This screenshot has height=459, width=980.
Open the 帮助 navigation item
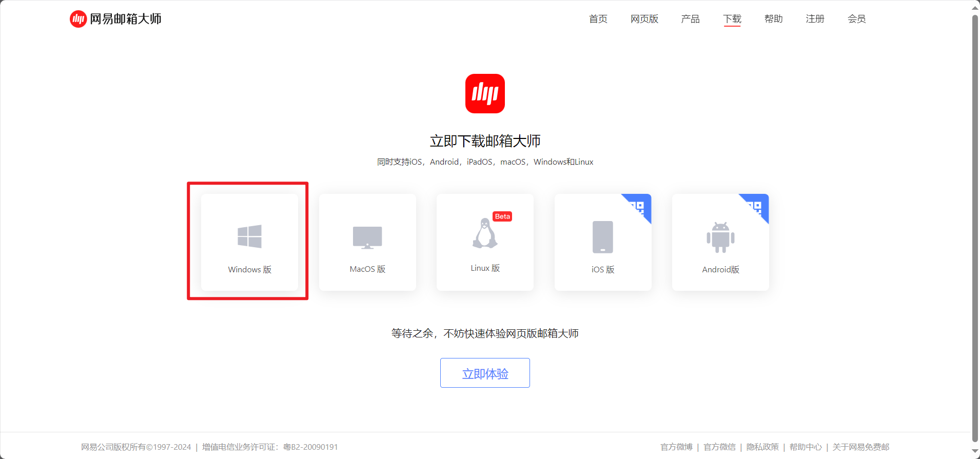click(x=773, y=19)
